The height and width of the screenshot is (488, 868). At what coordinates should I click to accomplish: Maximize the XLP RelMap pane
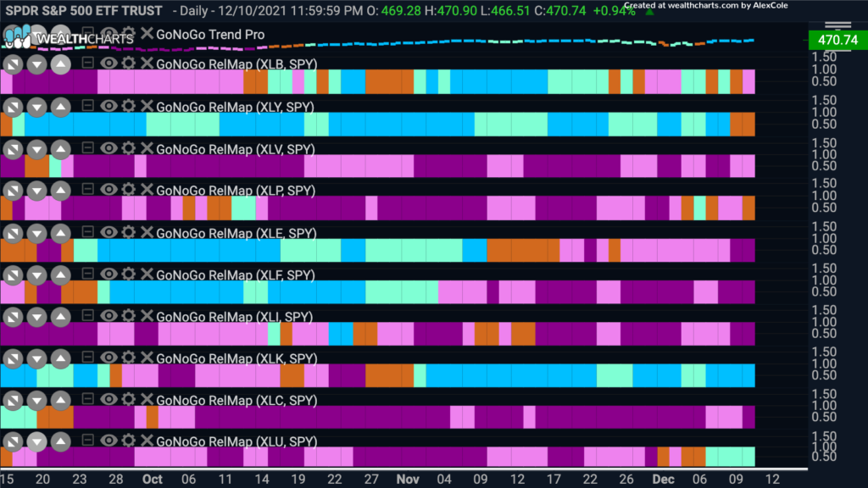13,191
